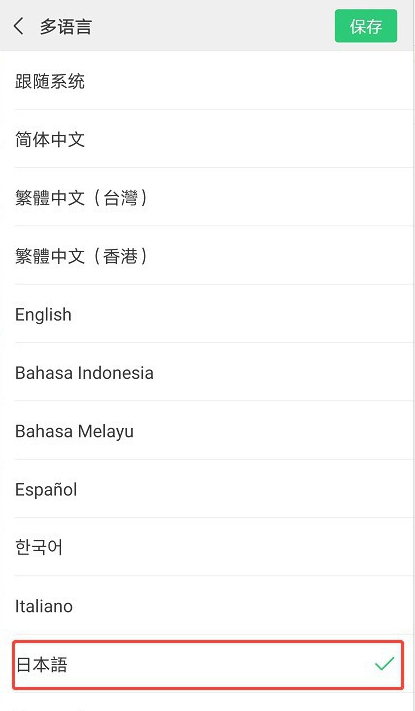The image size is (415, 711).
Task: Switch language to English
Action: click(206, 314)
